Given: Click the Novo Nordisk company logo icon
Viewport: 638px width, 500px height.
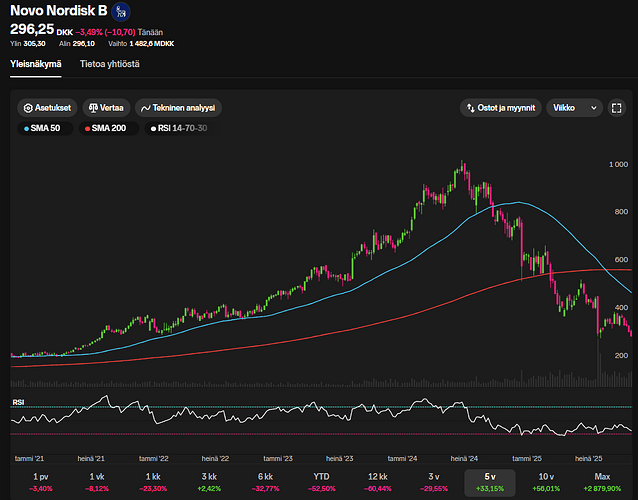Looking at the screenshot, I should (121, 12).
